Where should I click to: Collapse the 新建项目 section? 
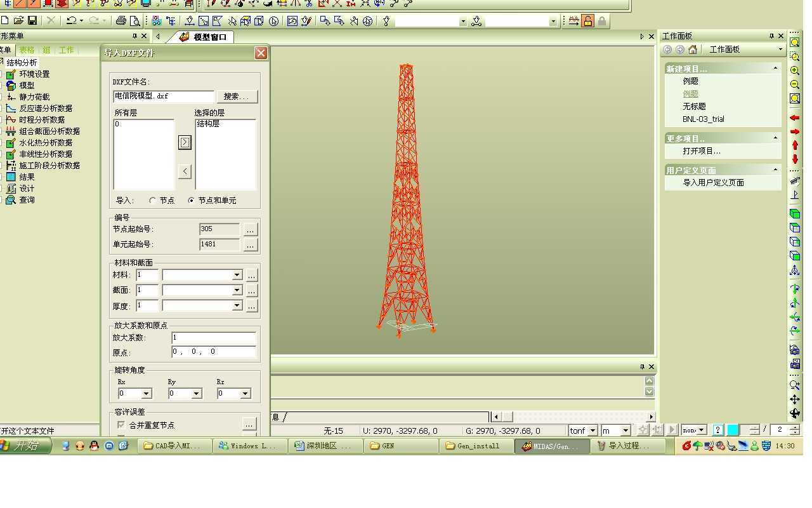pos(775,68)
